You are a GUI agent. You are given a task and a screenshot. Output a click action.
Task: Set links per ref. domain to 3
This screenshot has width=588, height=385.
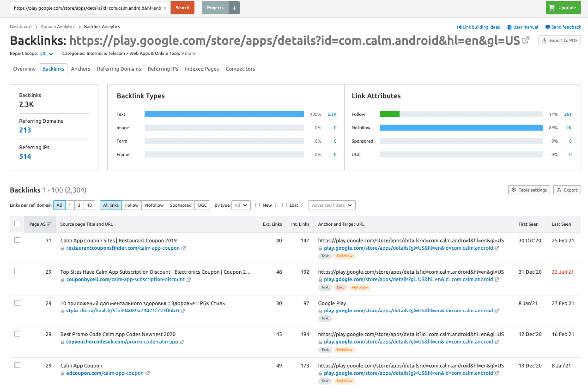click(x=79, y=205)
